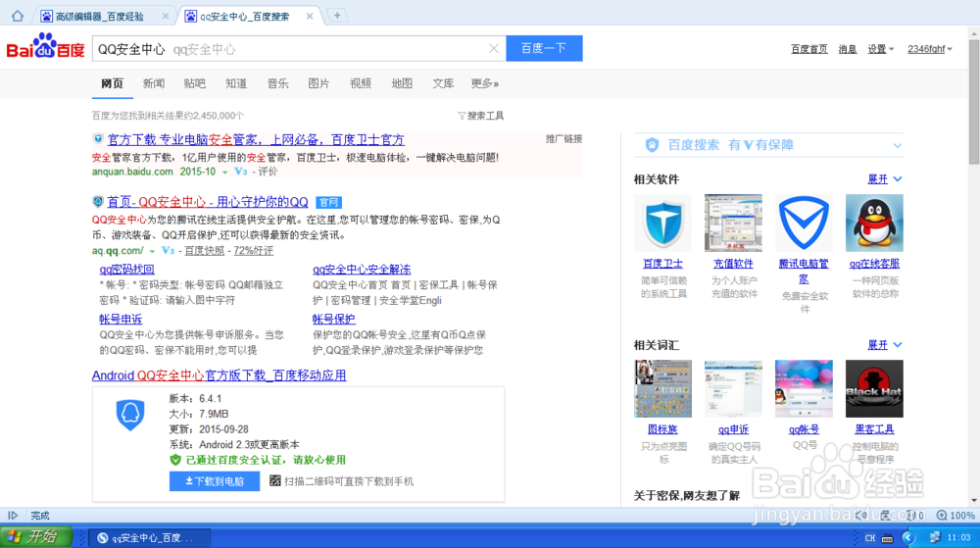Expand 相关软件 section via 展开
980x548 pixels.
[x=884, y=179]
